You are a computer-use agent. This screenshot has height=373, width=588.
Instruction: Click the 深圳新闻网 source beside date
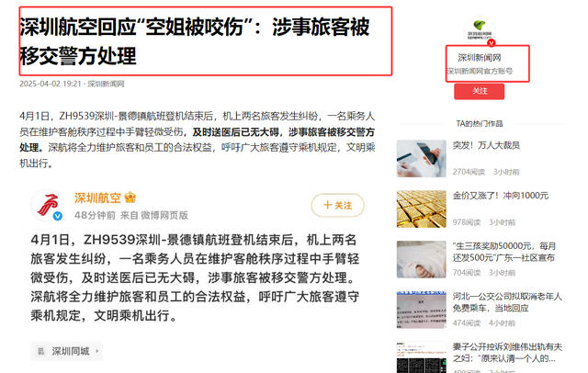pyautogui.click(x=106, y=84)
